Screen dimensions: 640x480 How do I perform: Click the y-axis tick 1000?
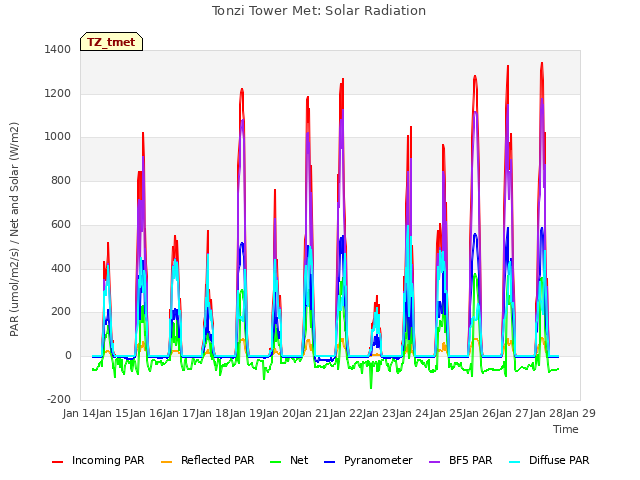coord(58,137)
